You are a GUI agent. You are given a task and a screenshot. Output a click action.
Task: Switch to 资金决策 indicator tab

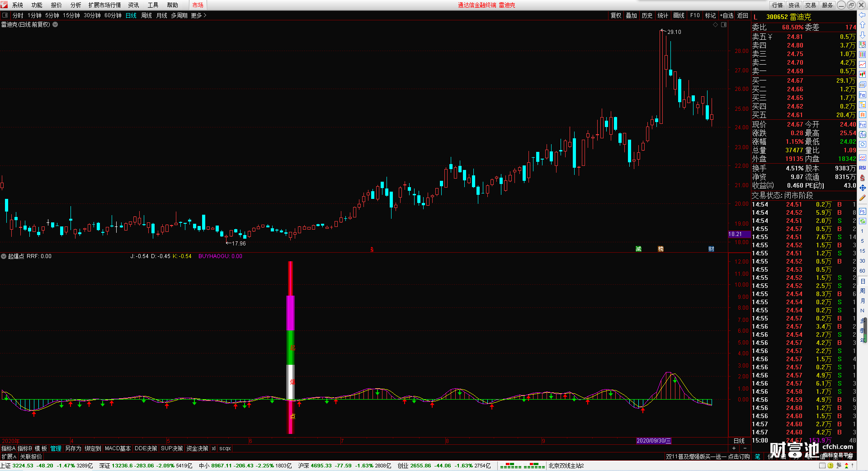pyautogui.click(x=197, y=448)
